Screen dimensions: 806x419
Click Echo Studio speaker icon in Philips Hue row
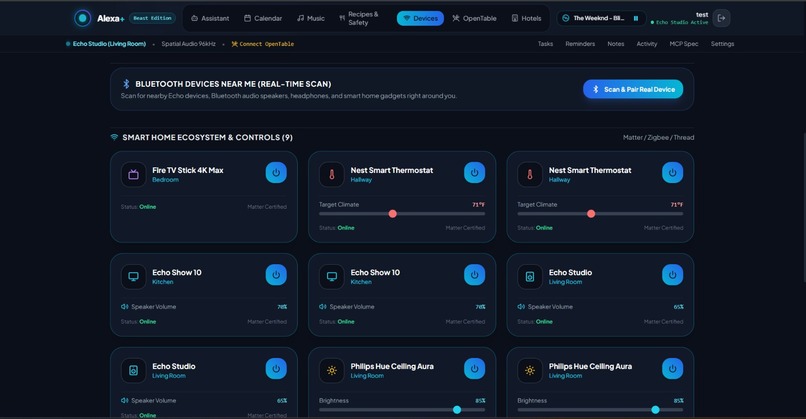pyautogui.click(x=133, y=370)
